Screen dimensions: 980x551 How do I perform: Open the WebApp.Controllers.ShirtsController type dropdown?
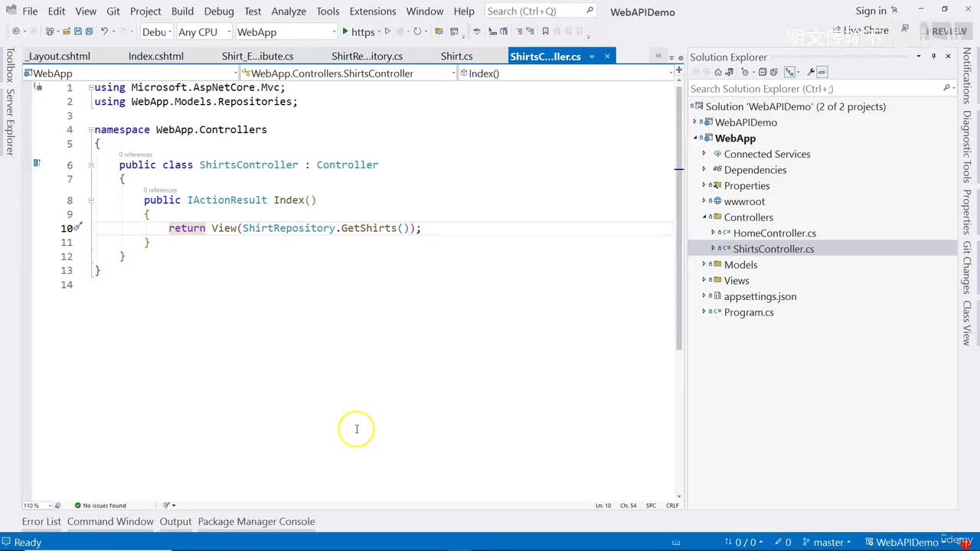click(x=348, y=73)
